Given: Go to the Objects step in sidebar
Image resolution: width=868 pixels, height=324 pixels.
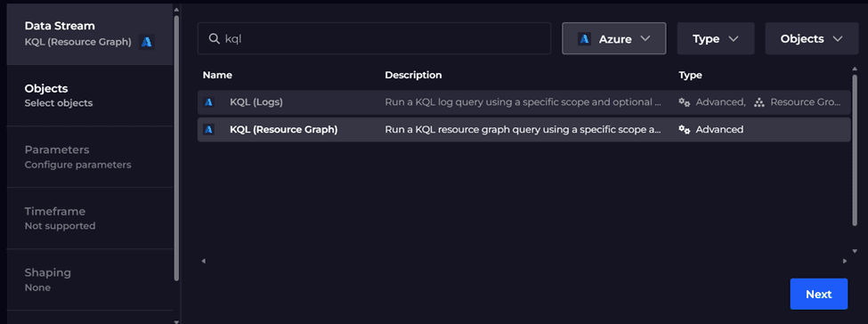Looking at the screenshot, I should (90, 95).
